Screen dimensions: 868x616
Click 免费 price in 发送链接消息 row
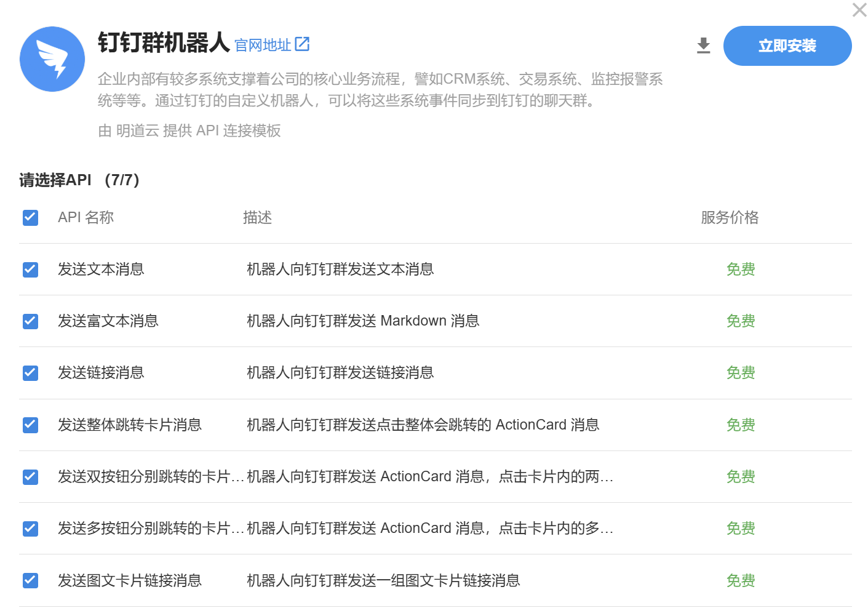pyautogui.click(x=741, y=373)
